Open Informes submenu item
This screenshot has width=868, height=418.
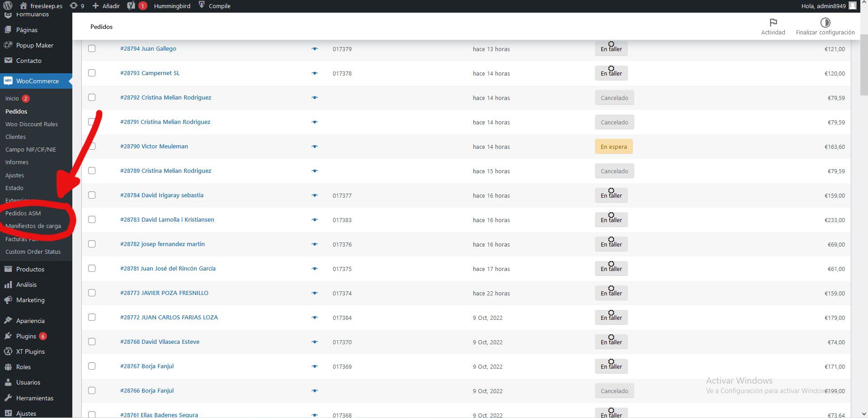coord(17,162)
